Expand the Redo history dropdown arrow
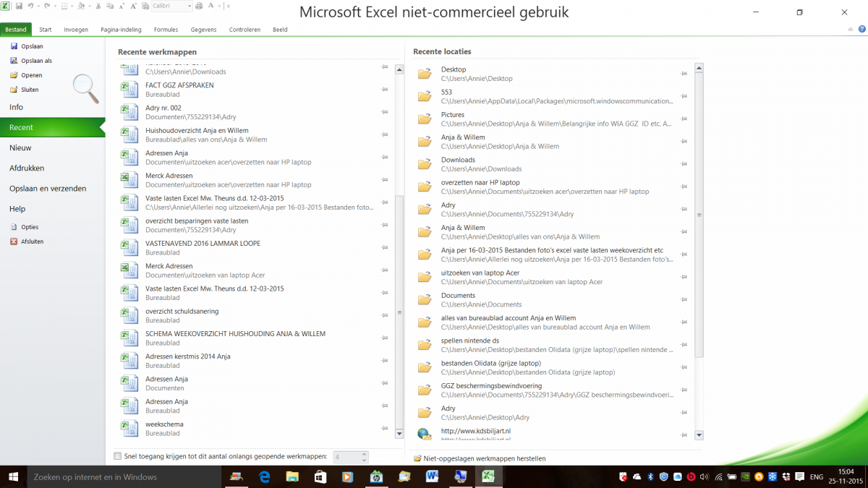Viewport: 868px width, 488px height. [54, 6]
